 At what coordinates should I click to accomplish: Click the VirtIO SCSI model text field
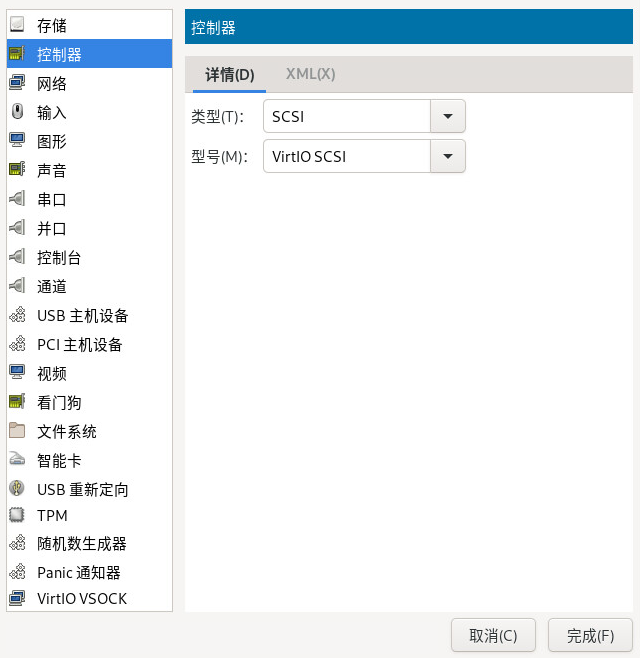click(x=346, y=156)
